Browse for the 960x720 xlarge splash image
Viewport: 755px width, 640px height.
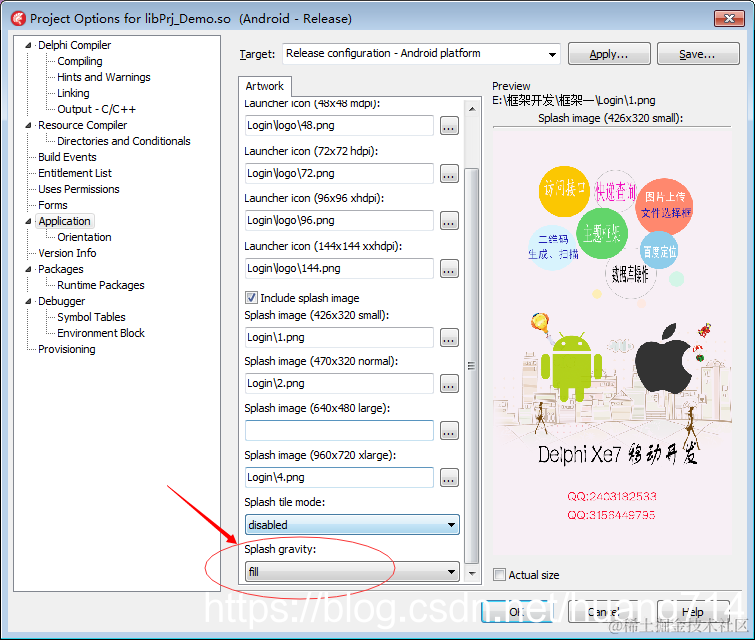coord(449,478)
